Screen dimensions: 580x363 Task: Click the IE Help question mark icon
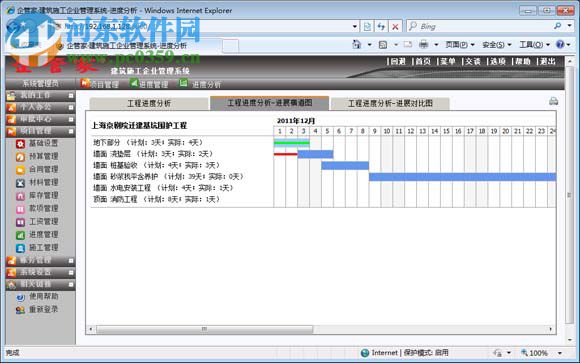point(560,44)
